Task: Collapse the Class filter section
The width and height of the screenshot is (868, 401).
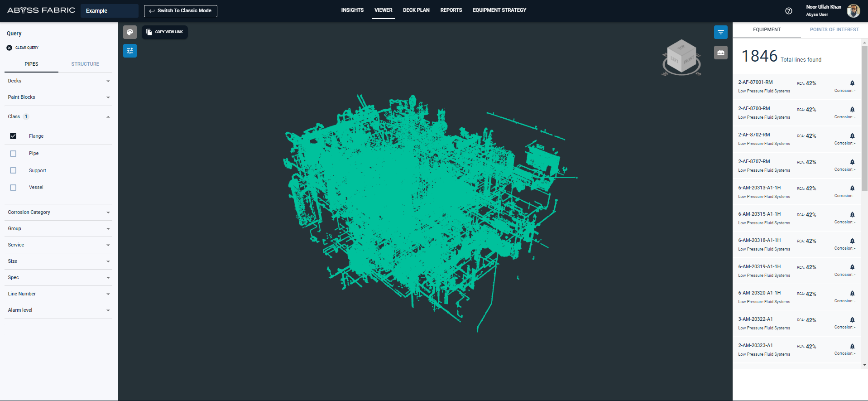Action: pyautogui.click(x=108, y=117)
